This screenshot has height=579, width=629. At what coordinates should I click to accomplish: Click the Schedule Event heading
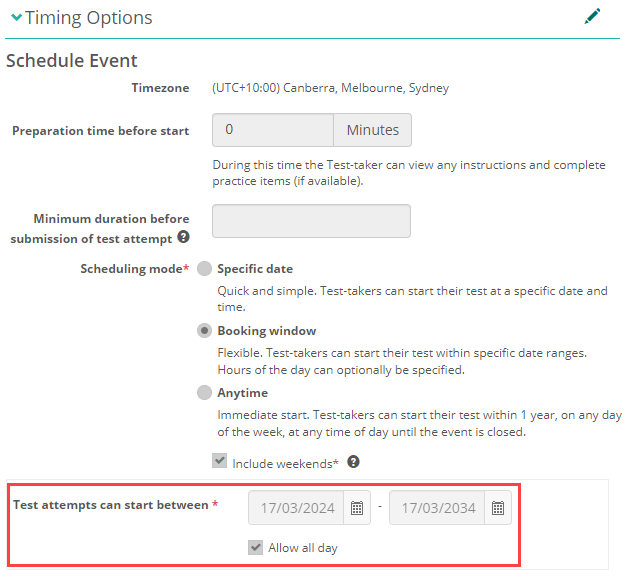72,61
